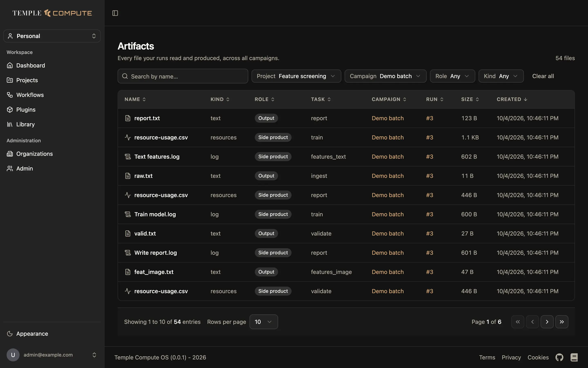Open the Kind Any filter
The image size is (588, 368).
501,76
